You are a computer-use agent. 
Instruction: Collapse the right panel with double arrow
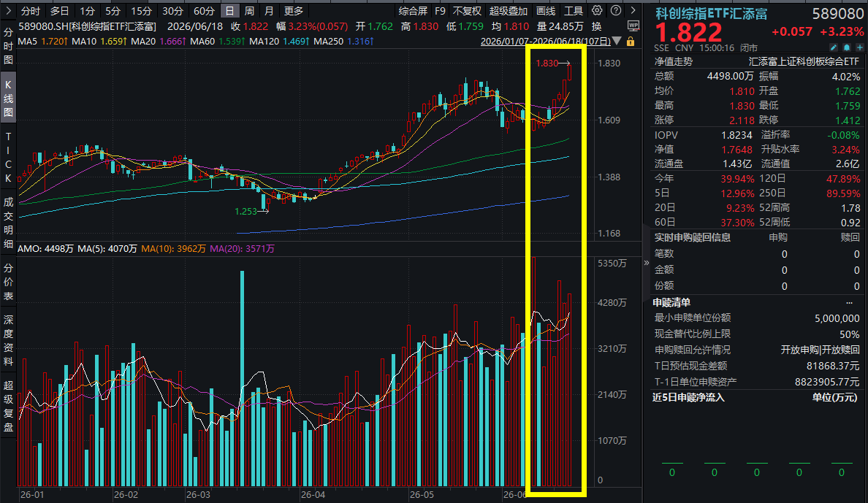[x=646, y=263]
